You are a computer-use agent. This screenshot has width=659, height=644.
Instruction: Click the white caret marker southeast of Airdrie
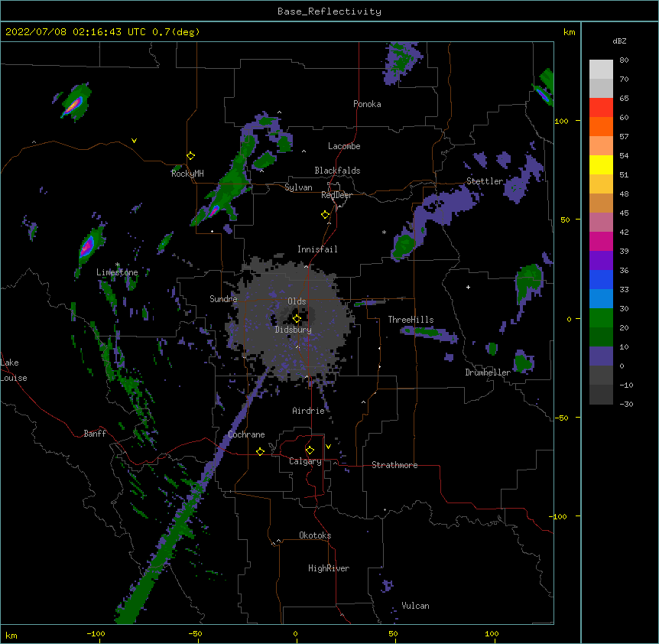(364, 402)
